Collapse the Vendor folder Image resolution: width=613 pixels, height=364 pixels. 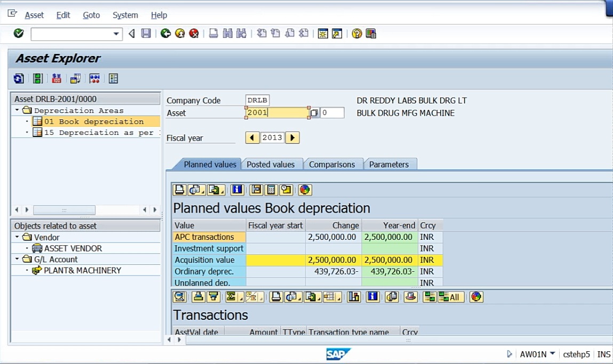click(17, 237)
